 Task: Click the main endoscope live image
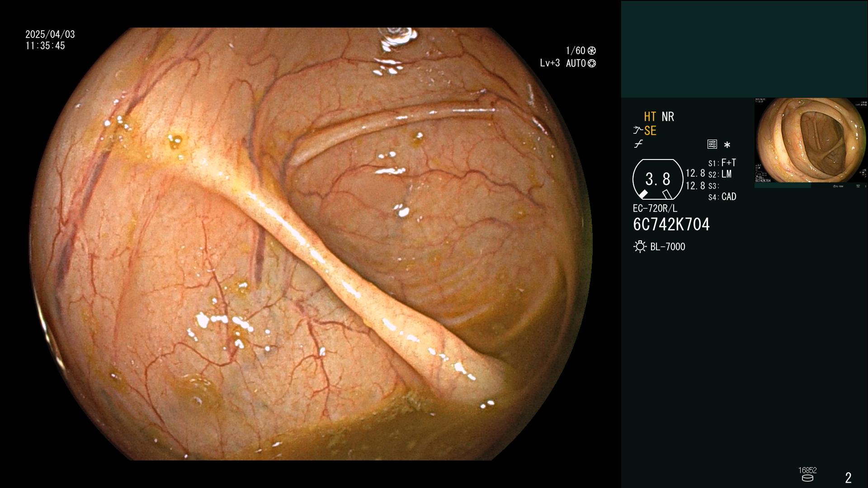coord(312,244)
